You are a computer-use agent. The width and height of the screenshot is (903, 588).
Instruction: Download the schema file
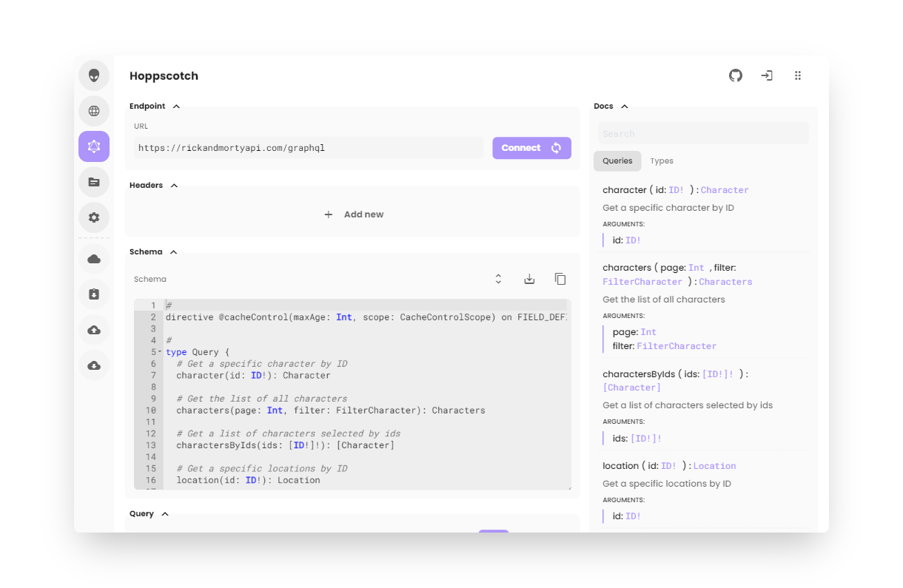tap(529, 279)
